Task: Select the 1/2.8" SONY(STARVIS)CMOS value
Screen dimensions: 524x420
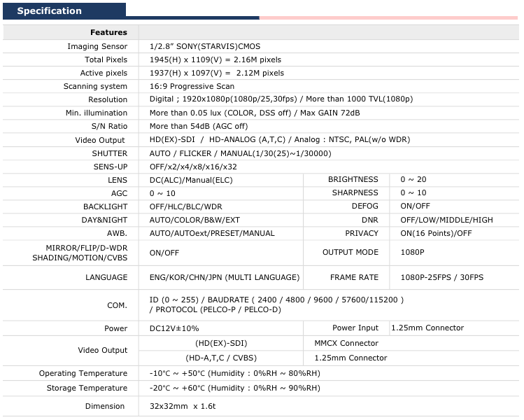Action: click(x=205, y=46)
